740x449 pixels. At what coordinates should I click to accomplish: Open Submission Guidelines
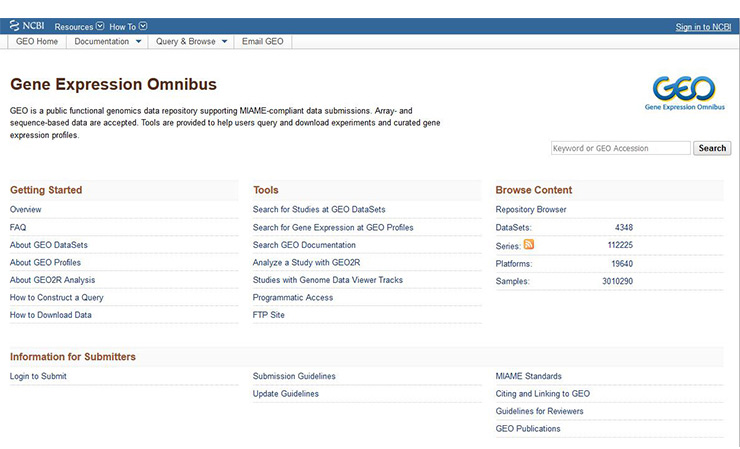(294, 376)
